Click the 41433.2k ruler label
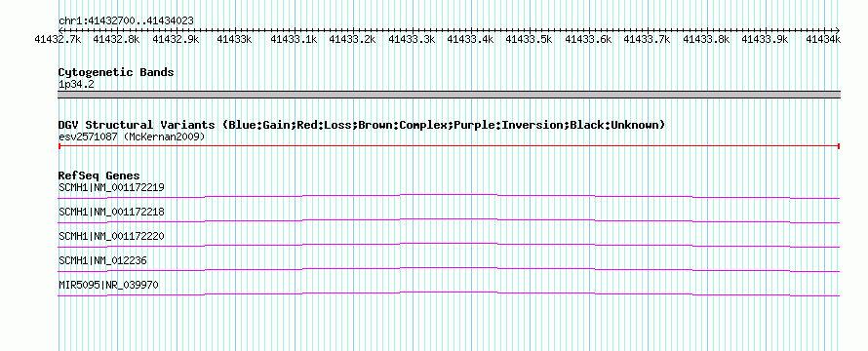This screenshot has width=868, height=351. tap(353, 39)
